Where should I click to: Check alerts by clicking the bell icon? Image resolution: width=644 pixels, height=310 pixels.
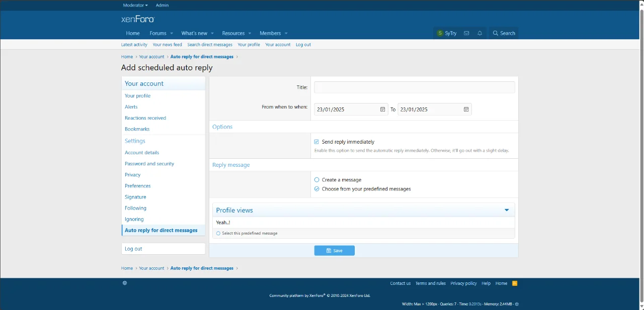[479, 33]
